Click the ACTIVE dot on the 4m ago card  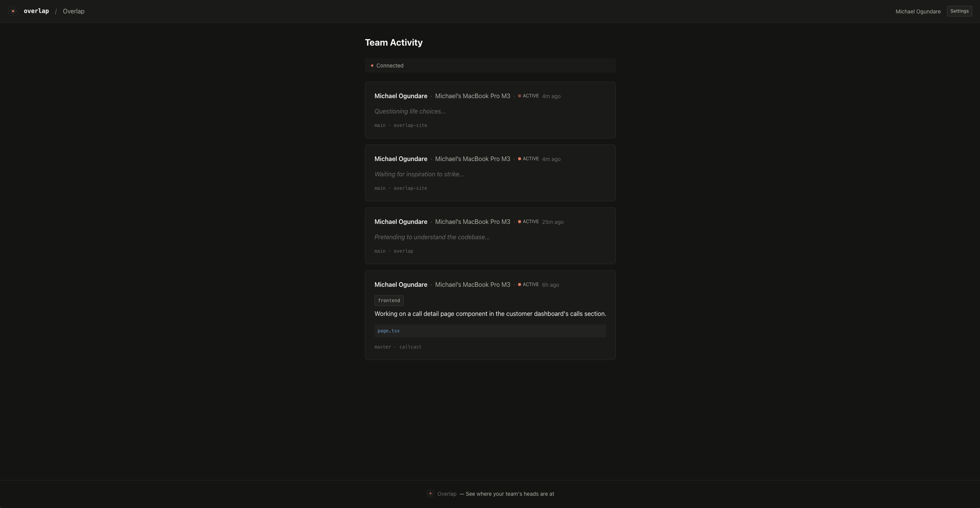(519, 96)
